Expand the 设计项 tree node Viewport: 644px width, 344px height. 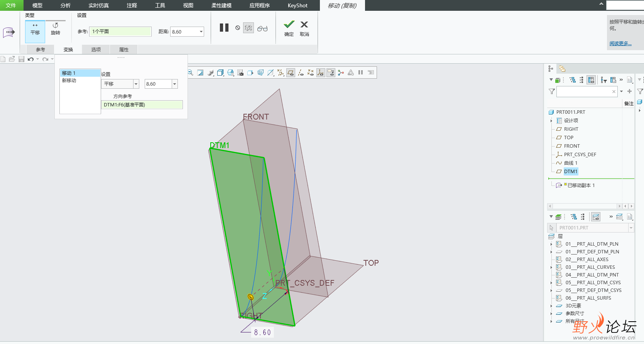coord(551,121)
